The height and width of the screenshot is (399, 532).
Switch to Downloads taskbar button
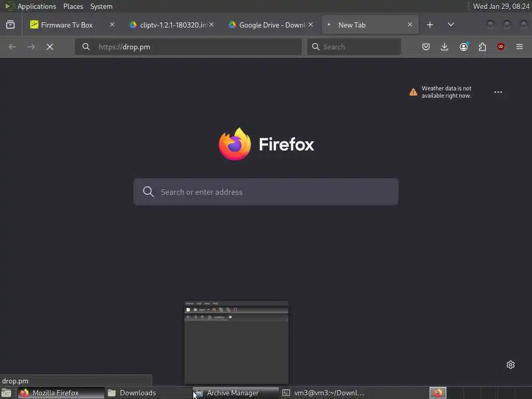(x=148, y=393)
